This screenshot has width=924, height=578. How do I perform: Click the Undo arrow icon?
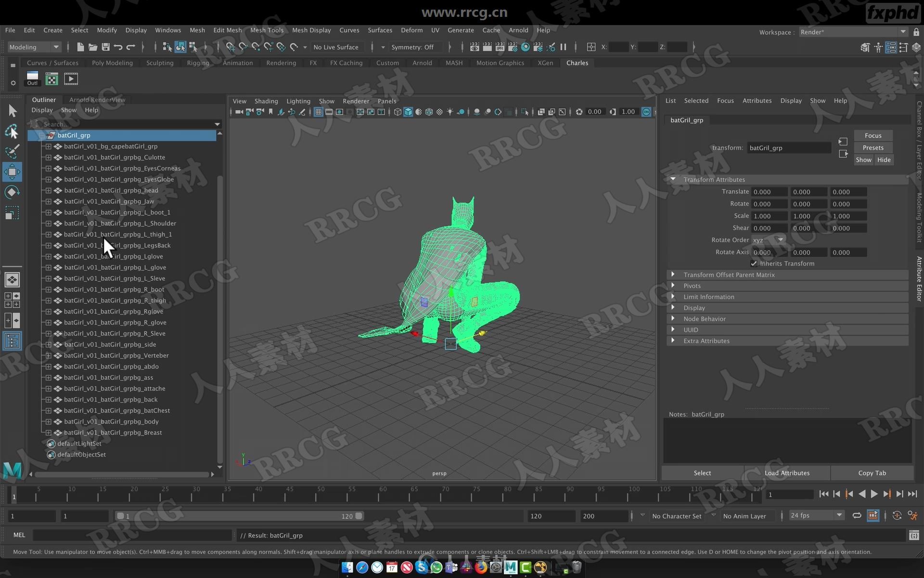pyautogui.click(x=118, y=47)
